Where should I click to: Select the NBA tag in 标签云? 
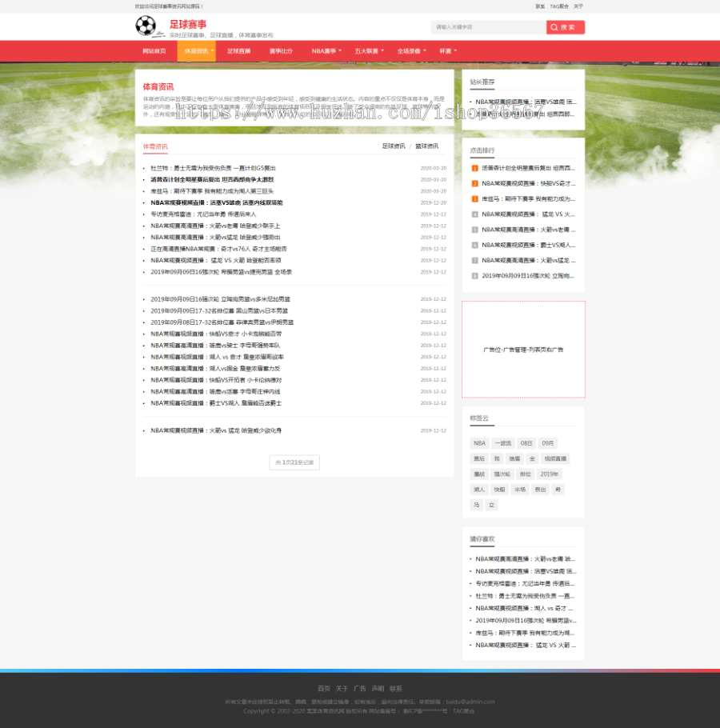479,443
